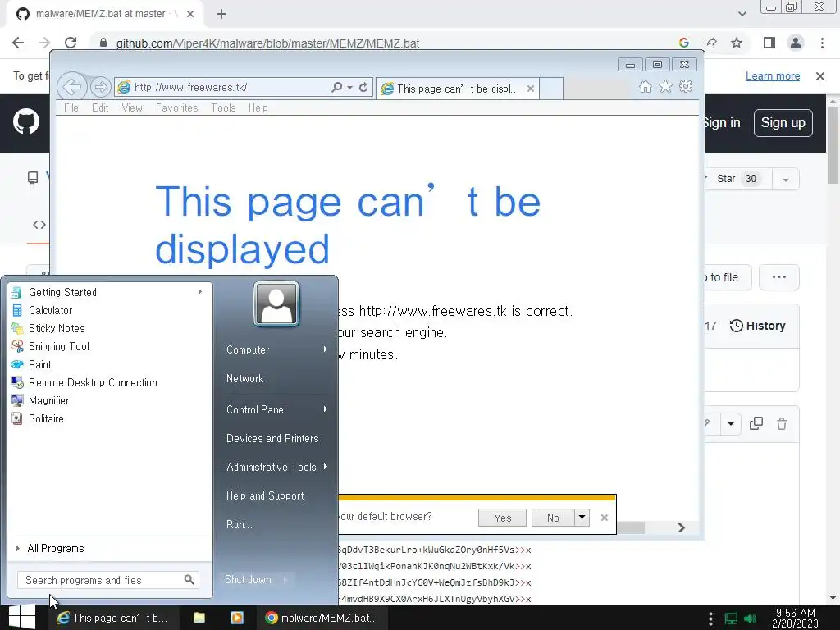This screenshot has width=840, height=630.
Task: Click the Internet Explorer back arrow
Action: click(x=72, y=86)
